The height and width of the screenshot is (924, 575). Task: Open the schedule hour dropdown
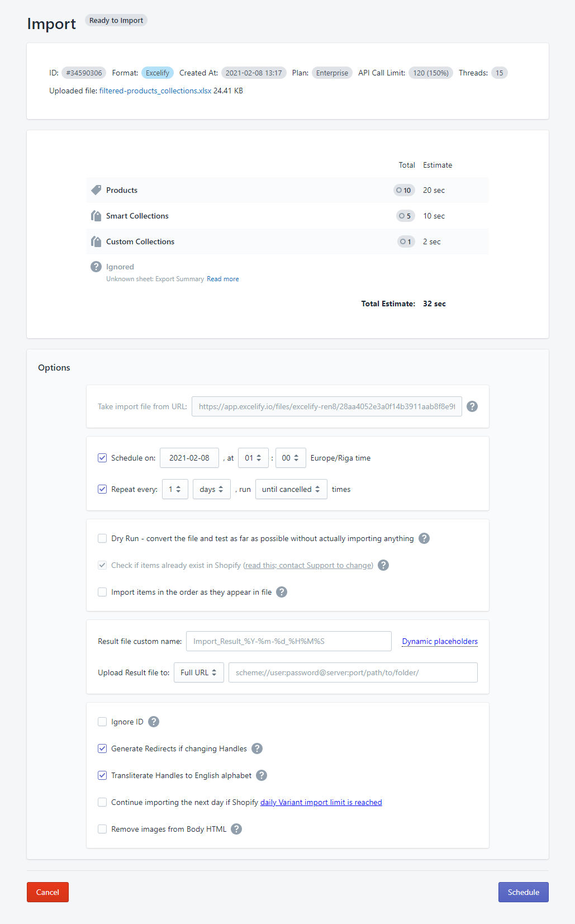pyautogui.click(x=253, y=458)
